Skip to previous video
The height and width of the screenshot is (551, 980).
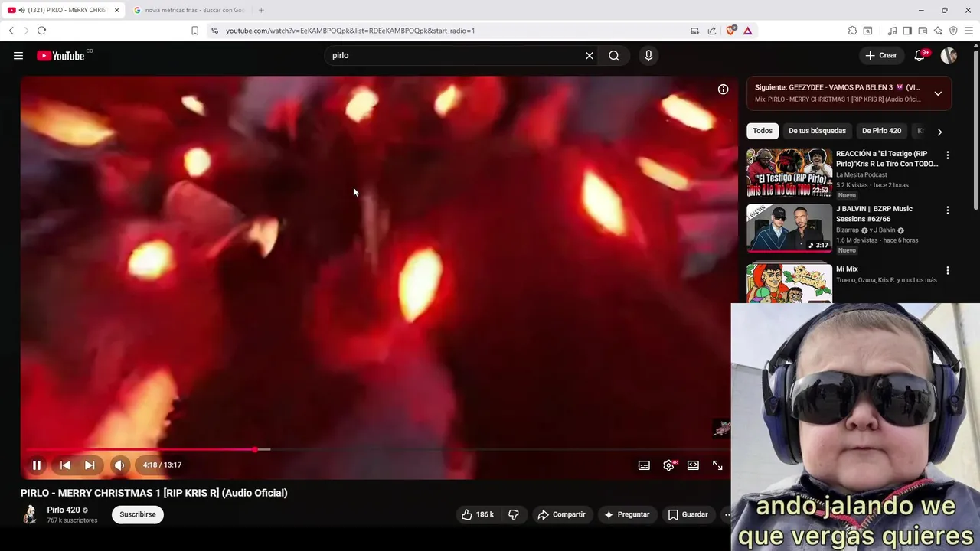tap(65, 465)
